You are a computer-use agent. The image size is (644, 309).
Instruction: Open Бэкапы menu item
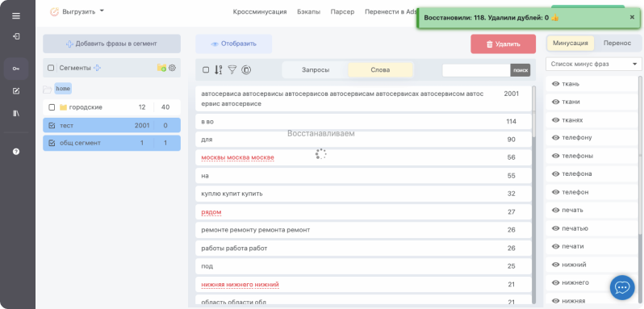(308, 12)
